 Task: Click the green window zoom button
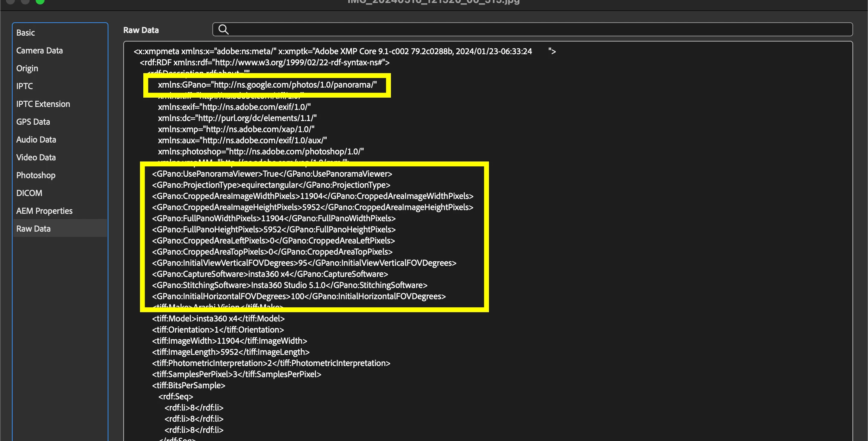coord(40,1)
